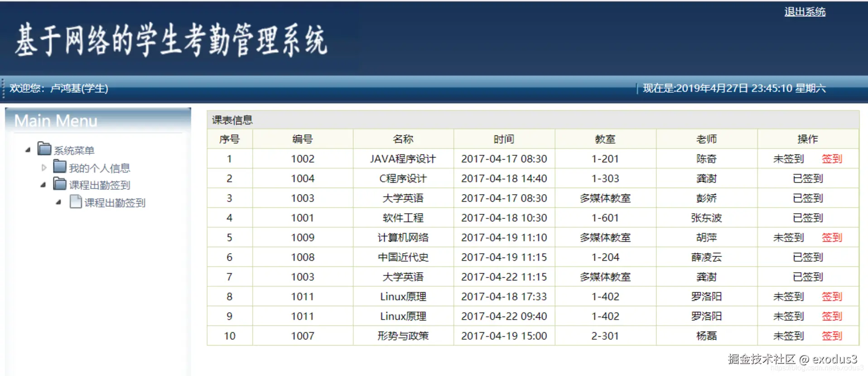This screenshot has width=868, height=376.
Task: Click the 序号 column header
Action: (x=230, y=139)
